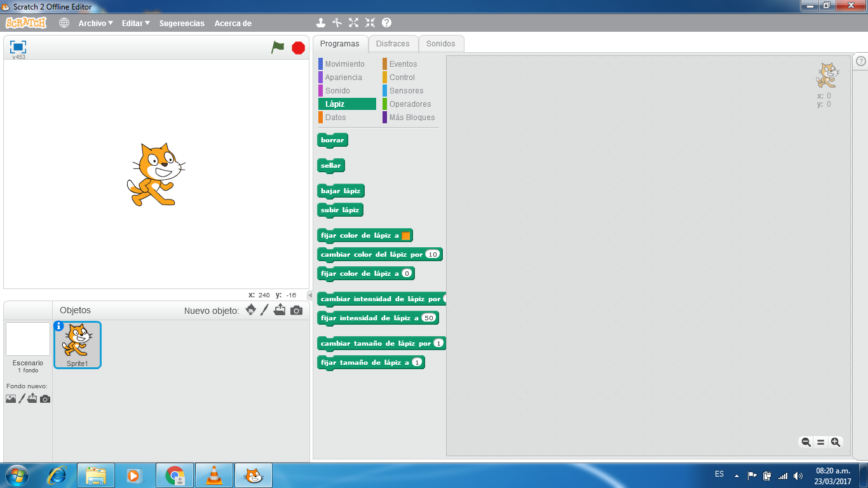Upload a sprite from a file
868x488 pixels.
pos(280,310)
